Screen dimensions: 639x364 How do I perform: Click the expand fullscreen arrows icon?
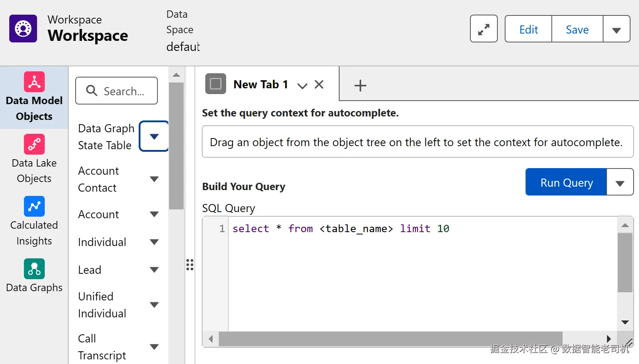pos(483,29)
